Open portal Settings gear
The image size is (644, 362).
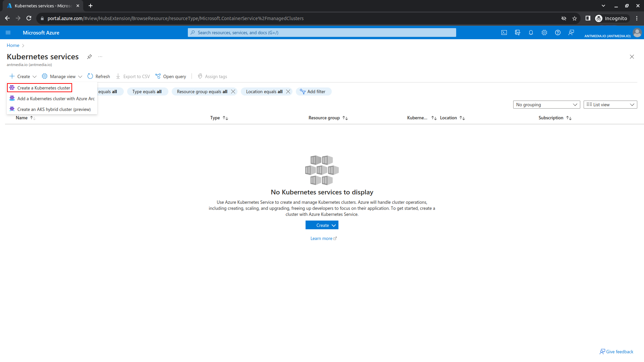click(x=544, y=33)
